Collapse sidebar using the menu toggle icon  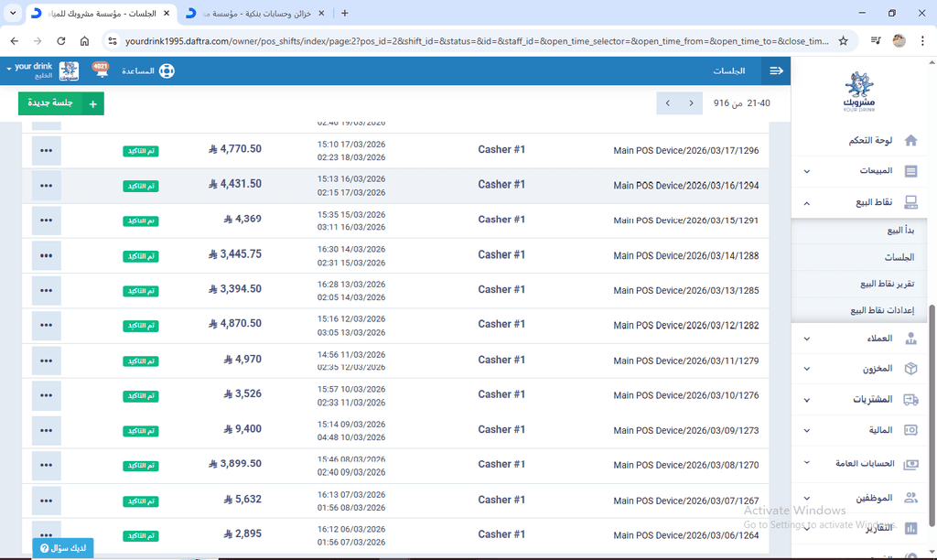pyautogui.click(x=776, y=70)
